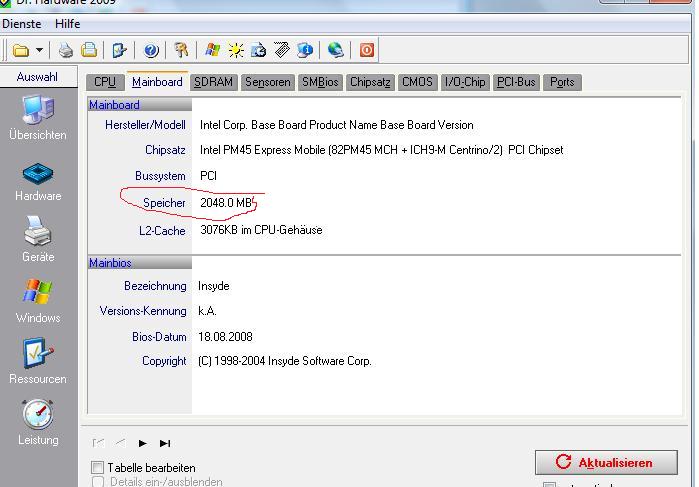This screenshot has width=699, height=487.
Task: Toggle the Details ein-/ausblenden checkbox
Action: [97, 482]
